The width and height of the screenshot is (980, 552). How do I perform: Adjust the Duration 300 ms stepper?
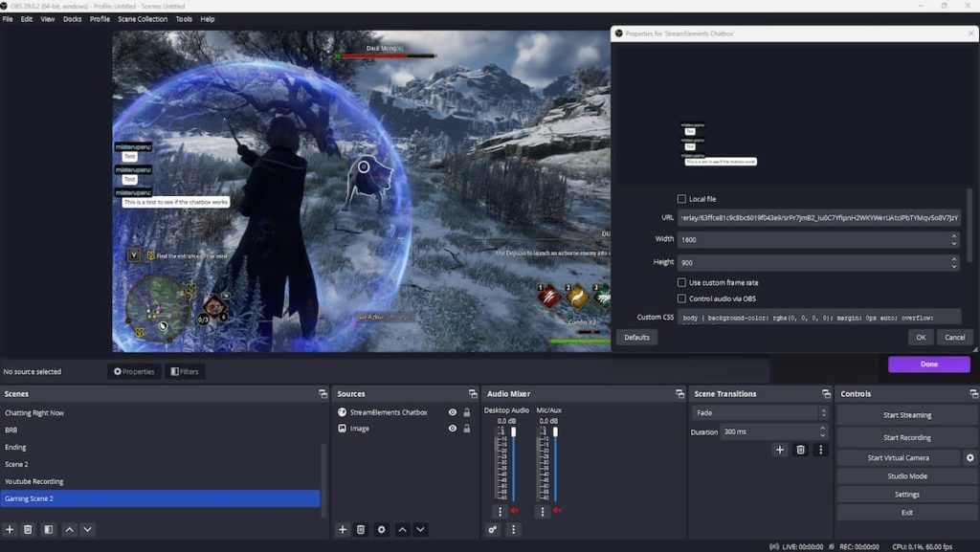click(x=822, y=431)
